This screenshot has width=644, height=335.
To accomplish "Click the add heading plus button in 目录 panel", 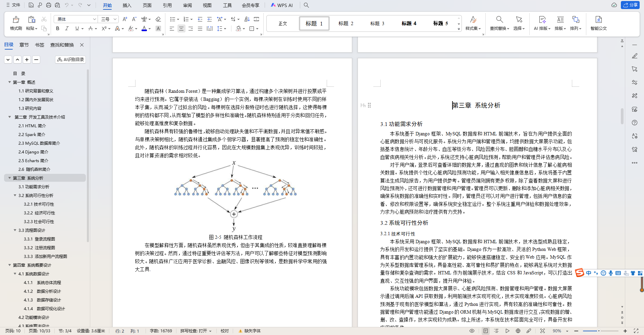I will [27, 60].
